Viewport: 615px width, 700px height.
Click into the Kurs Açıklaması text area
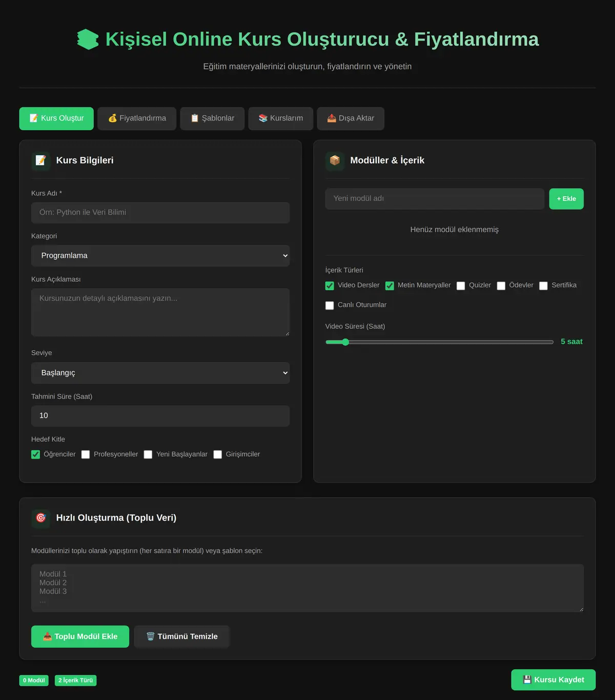[x=160, y=313]
